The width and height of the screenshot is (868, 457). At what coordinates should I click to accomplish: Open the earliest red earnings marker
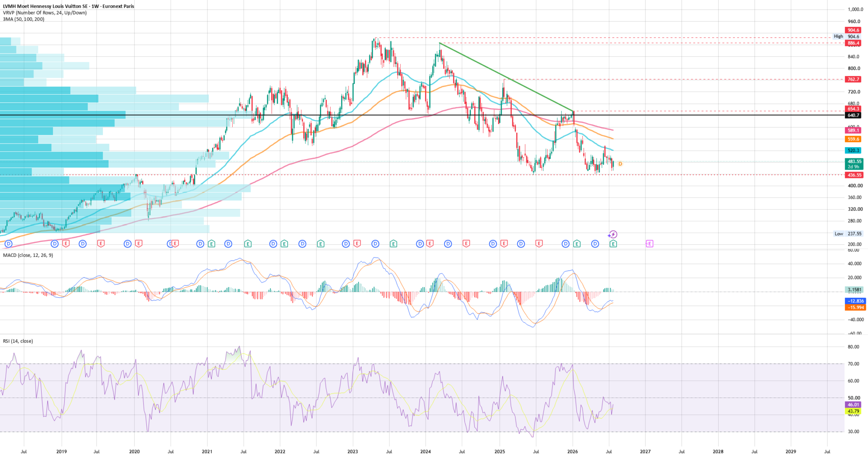(66, 244)
